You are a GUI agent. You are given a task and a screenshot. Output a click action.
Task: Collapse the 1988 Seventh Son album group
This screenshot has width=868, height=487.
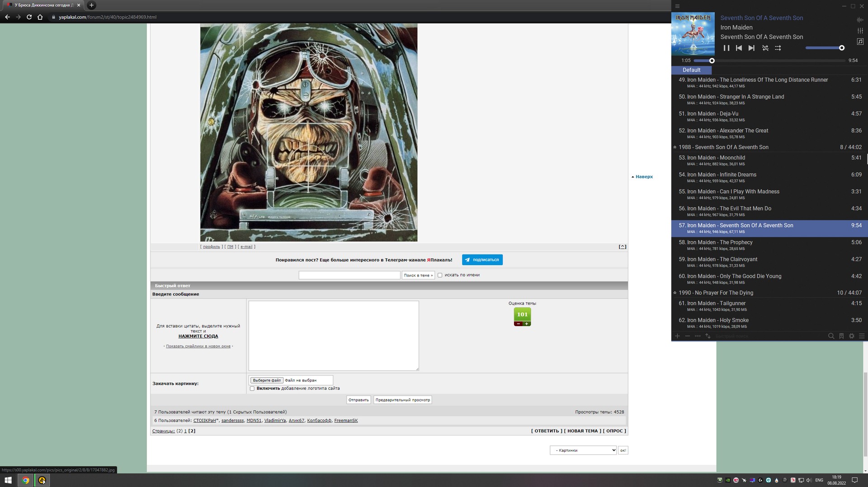pyautogui.click(x=675, y=147)
